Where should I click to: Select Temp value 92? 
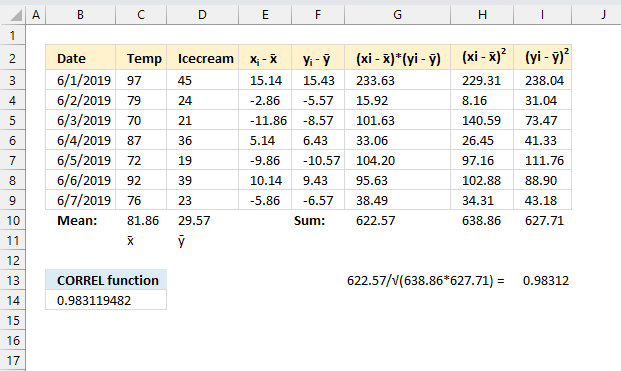pyautogui.click(x=141, y=180)
